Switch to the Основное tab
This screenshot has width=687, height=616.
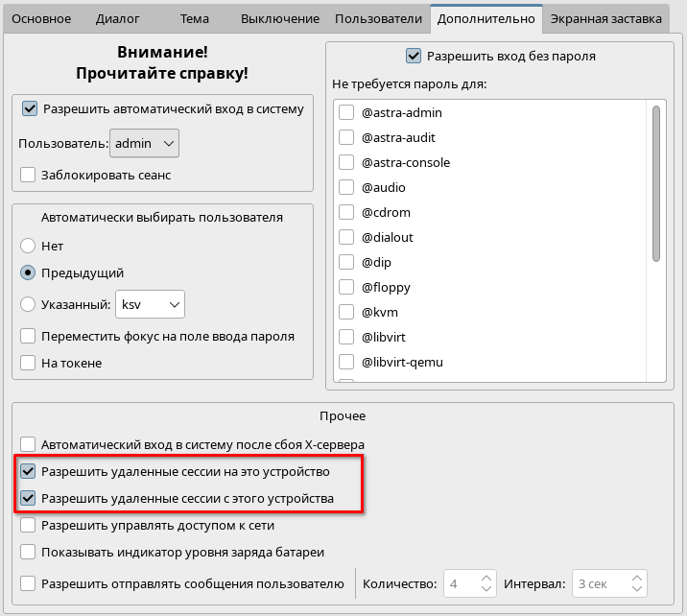40,18
